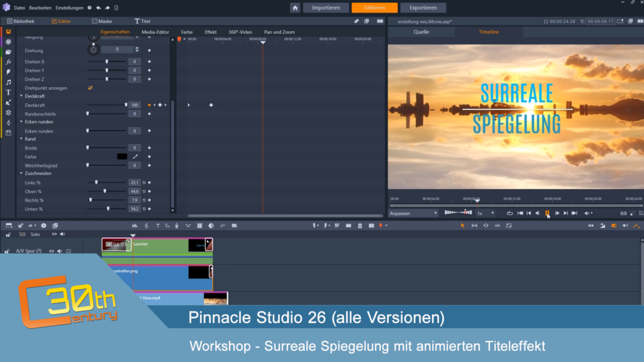Pause playback in the preview player
Image resolution: width=644 pixels, height=362 pixels.
tap(547, 213)
